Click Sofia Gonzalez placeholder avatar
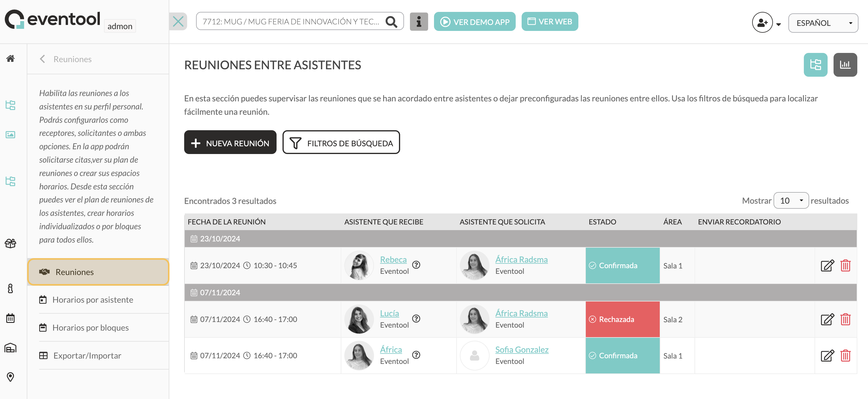Image resolution: width=868 pixels, height=399 pixels. pyautogui.click(x=474, y=356)
